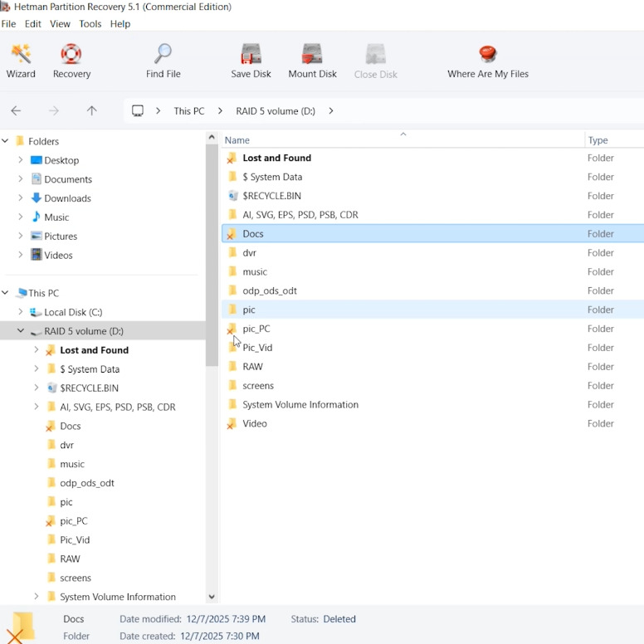Expand System Volume Information in tree

[37, 597]
